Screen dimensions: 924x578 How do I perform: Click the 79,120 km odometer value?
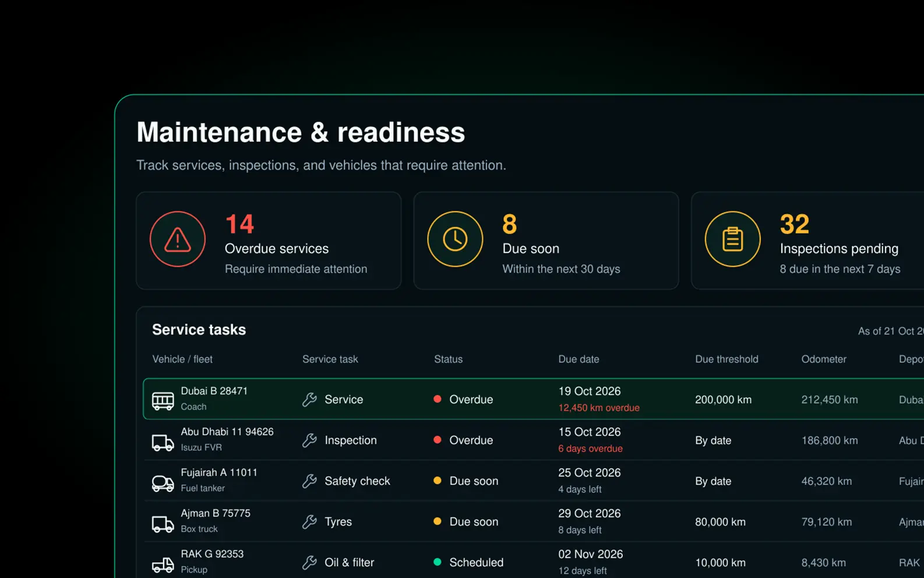tap(827, 522)
